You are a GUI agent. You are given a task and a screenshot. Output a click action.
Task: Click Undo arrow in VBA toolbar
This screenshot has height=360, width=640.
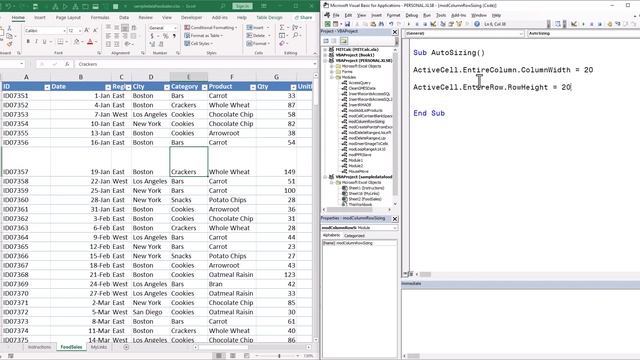(391, 24)
